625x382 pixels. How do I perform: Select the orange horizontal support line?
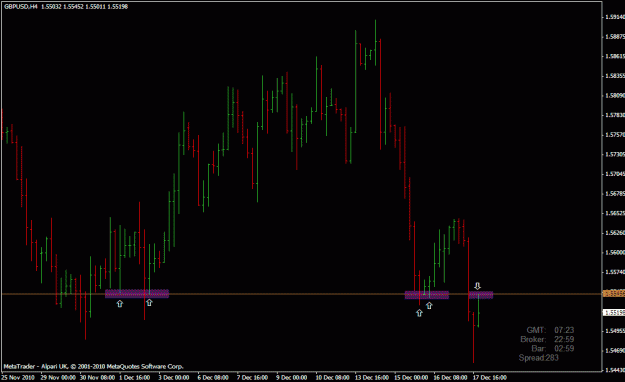click(301, 294)
